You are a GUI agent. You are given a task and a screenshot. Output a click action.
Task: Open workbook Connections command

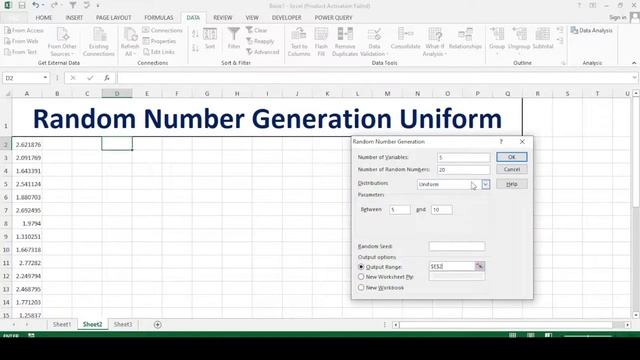coord(162,31)
